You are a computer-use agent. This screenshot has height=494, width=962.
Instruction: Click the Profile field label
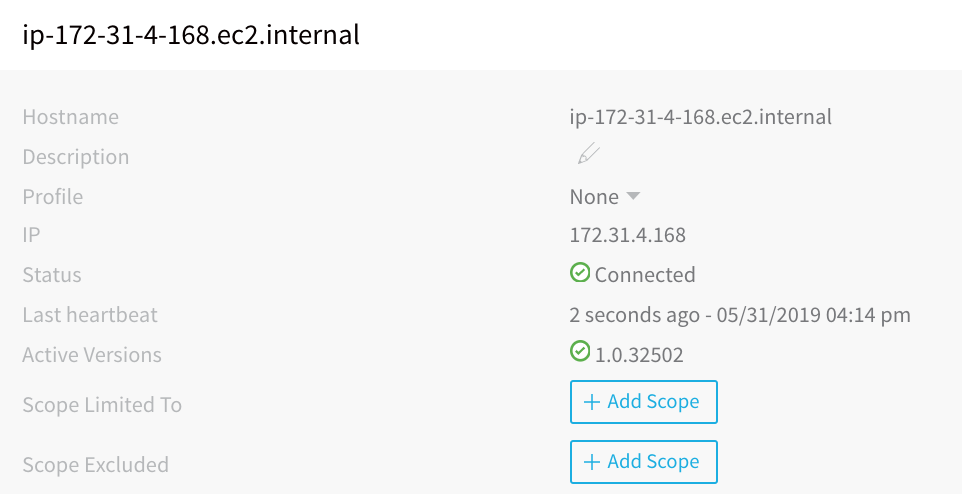pos(53,197)
